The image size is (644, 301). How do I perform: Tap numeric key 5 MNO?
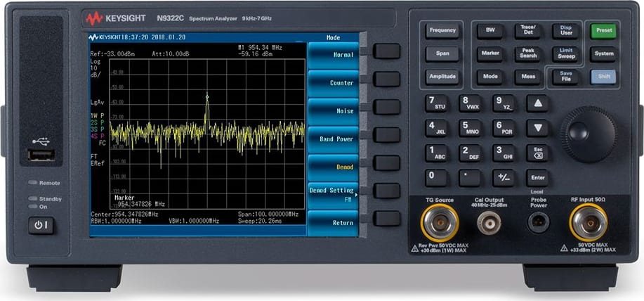471,128
